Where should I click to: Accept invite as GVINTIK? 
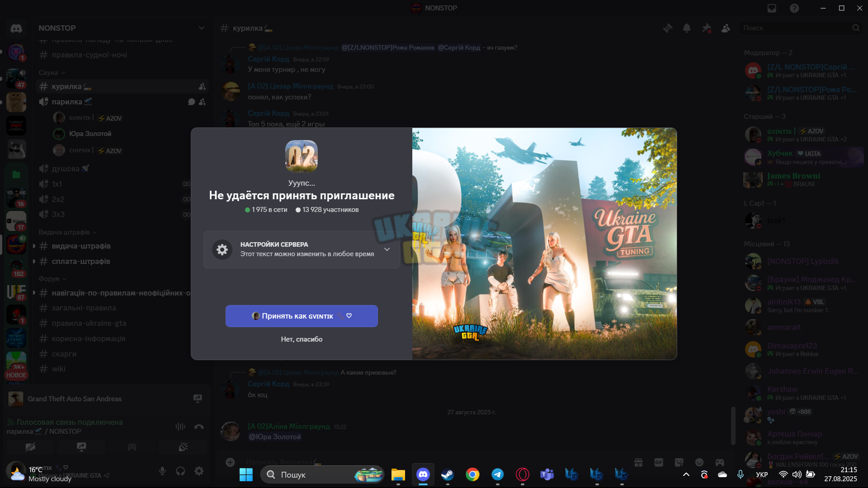[x=302, y=316]
